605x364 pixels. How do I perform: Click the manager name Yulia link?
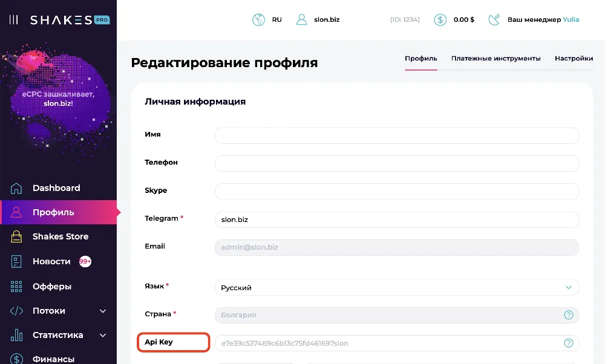tap(571, 20)
